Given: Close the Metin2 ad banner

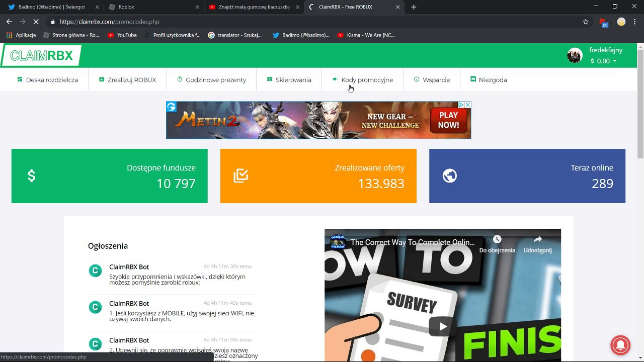Looking at the screenshot, I should point(467,105).
